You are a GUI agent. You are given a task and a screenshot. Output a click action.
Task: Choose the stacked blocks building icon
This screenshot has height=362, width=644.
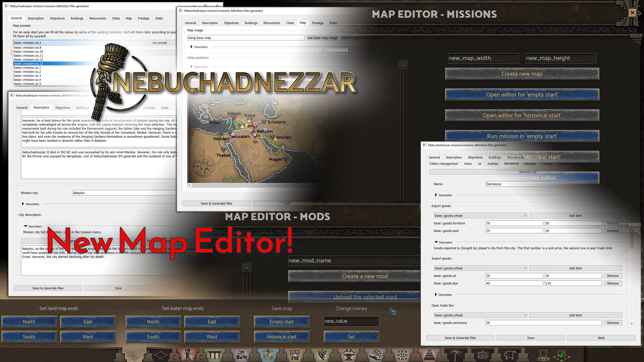241,355
